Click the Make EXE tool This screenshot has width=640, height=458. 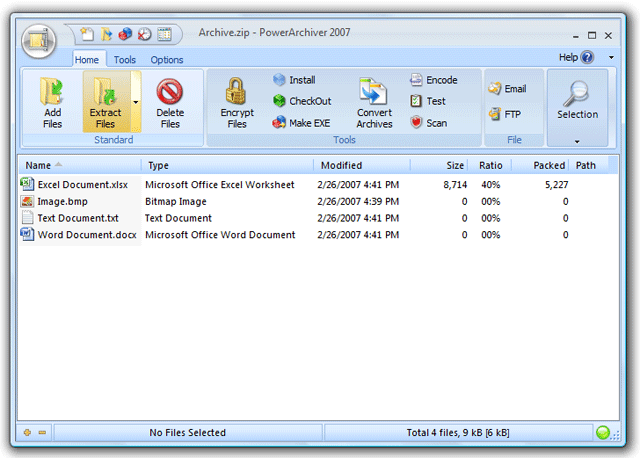coord(301,122)
